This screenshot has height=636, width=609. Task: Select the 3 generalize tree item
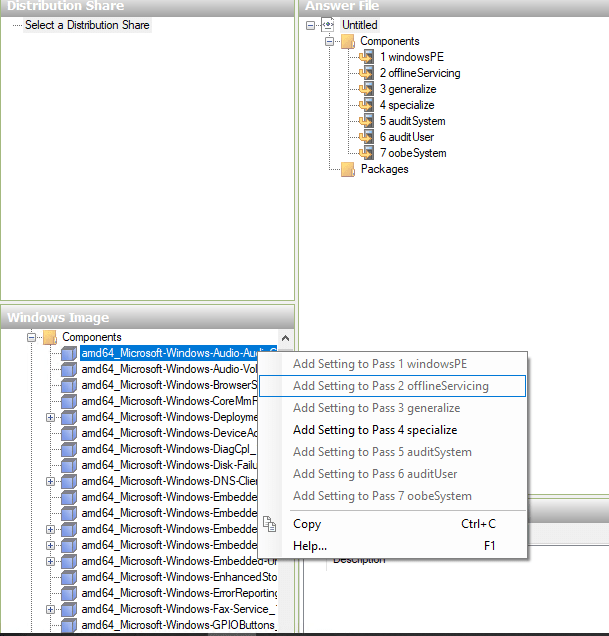pos(408,89)
